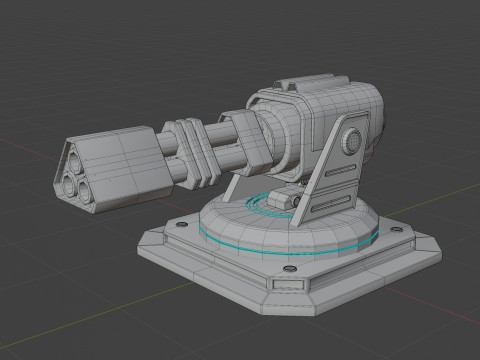Click the top rail on the gun body

(x=312, y=82)
